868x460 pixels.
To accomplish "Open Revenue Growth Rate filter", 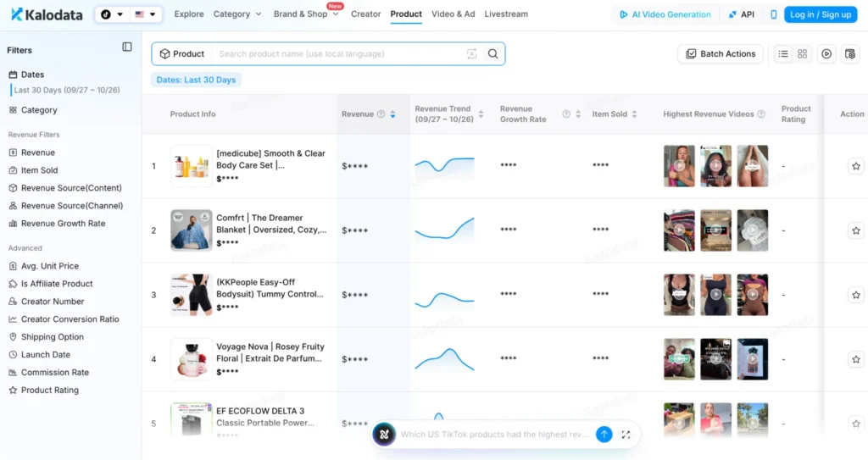I will coord(57,223).
